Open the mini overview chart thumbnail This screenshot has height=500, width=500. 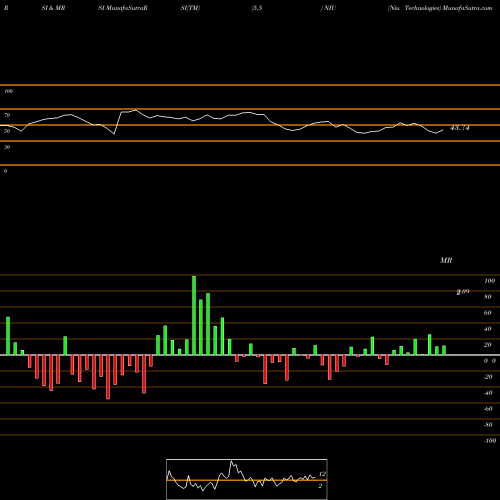coord(247,479)
